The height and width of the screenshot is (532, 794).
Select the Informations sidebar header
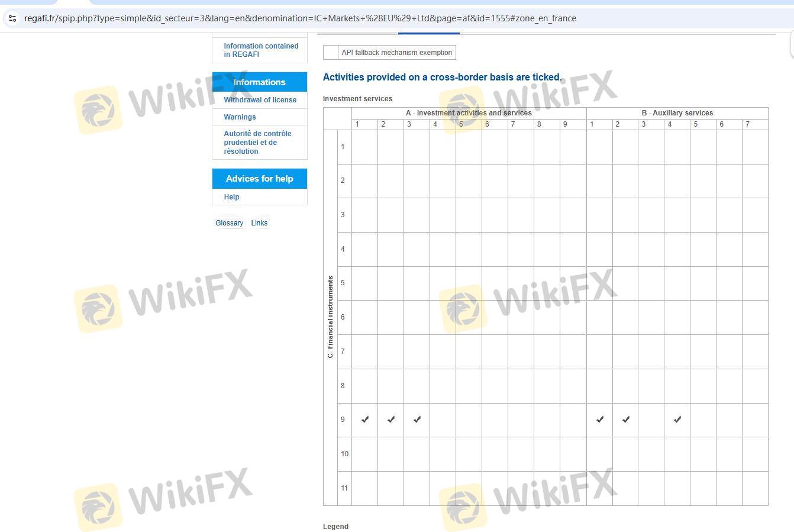[259, 82]
